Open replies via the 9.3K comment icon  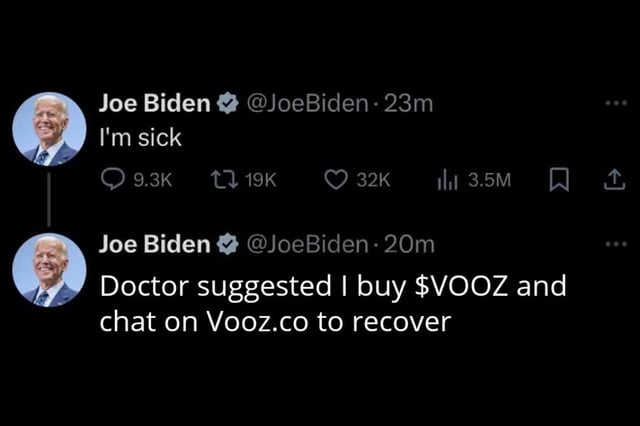(x=113, y=180)
